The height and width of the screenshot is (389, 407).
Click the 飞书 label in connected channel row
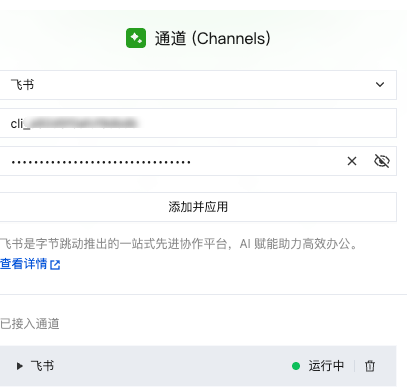(42, 366)
